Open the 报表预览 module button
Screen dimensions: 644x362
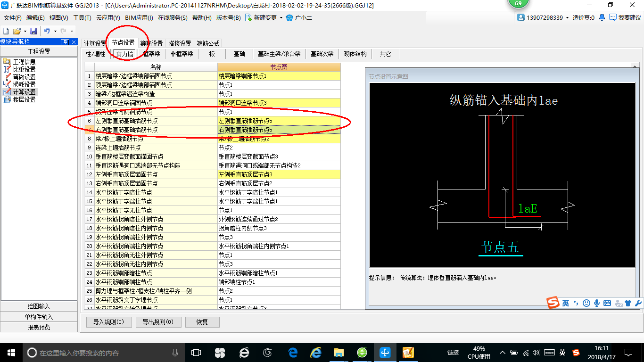(x=39, y=327)
